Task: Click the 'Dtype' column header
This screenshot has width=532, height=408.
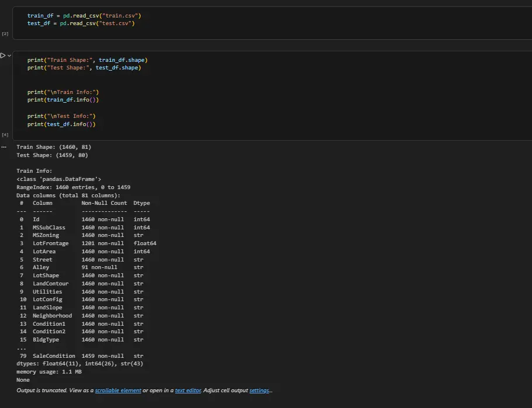Action: pyautogui.click(x=141, y=203)
